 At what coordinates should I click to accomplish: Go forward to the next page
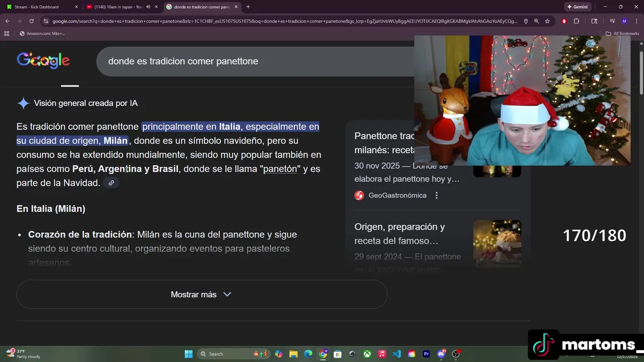(19, 21)
